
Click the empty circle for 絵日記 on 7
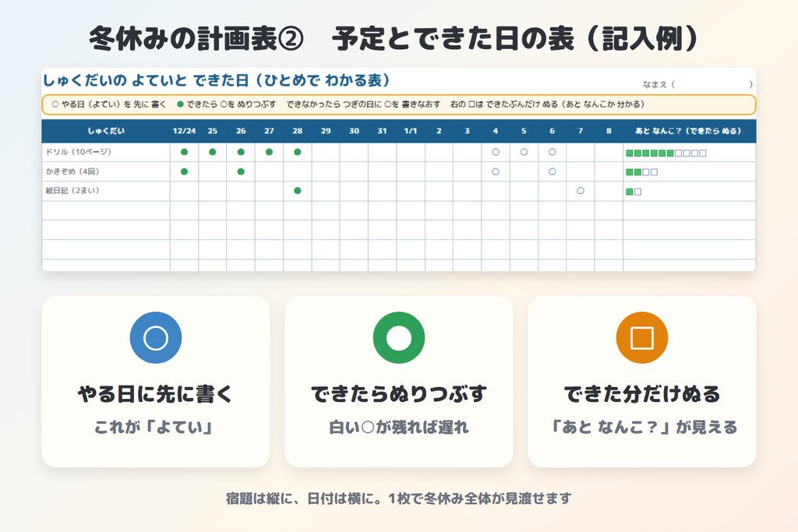(x=580, y=191)
